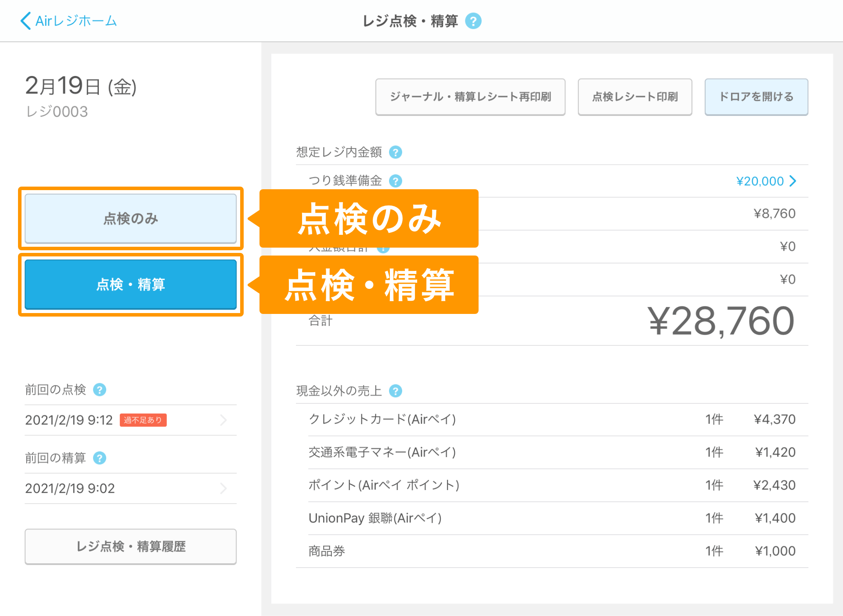This screenshot has height=616, width=843.
Task: Open レジ点検・精算履歴 screen
Action: coord(130,547)
